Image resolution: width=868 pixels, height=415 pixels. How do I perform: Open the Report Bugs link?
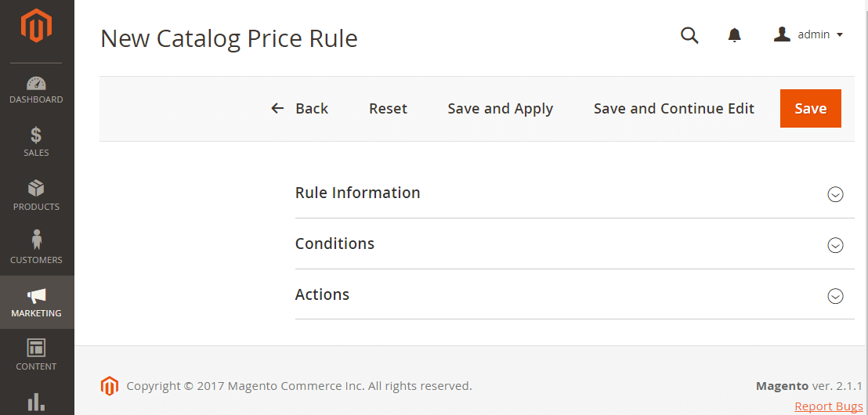(x=828, y=406)
